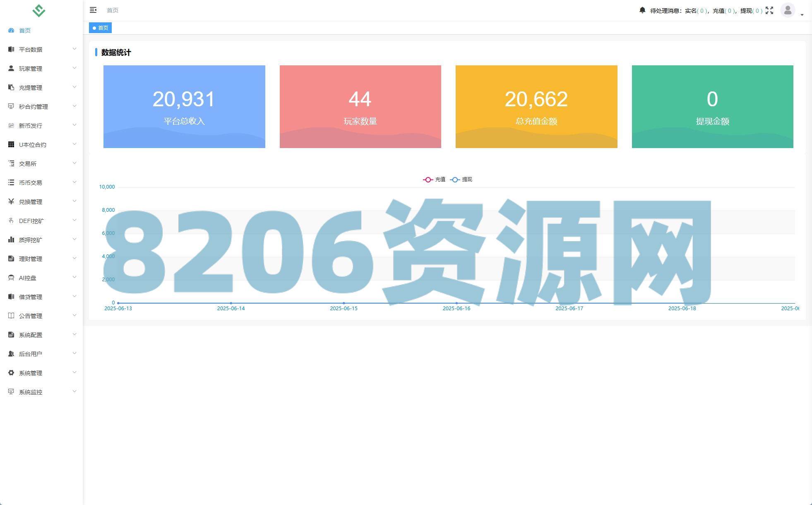Click the blue 平台总收入 card
This screenshot has width=812, height=505.
(184, 106)
